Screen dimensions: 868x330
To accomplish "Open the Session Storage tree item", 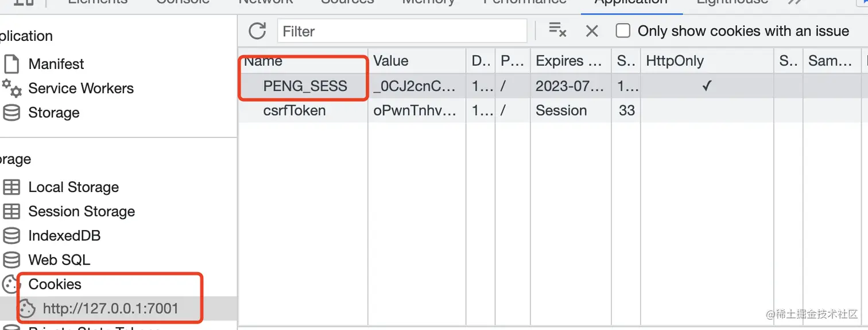I will 81,212.
